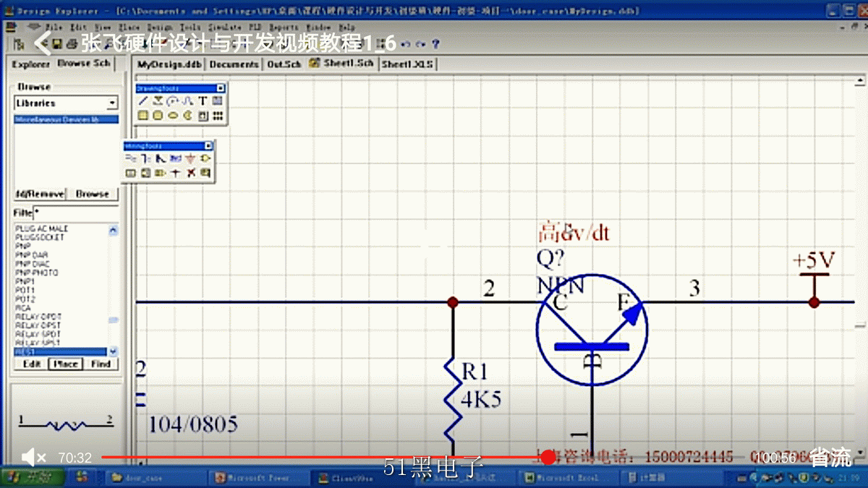Click the Add/Remove library button
Viewport: 868px width, 488px height.
41,194
